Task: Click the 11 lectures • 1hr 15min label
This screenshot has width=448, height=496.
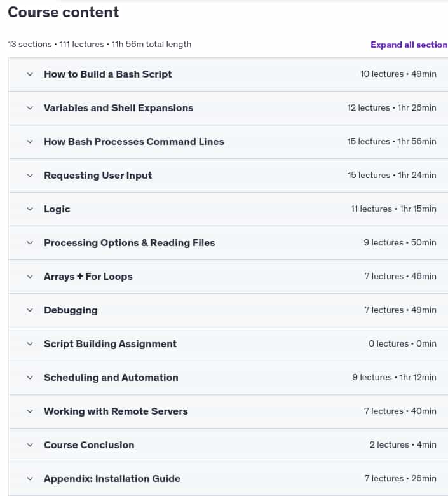Action: 393,209
